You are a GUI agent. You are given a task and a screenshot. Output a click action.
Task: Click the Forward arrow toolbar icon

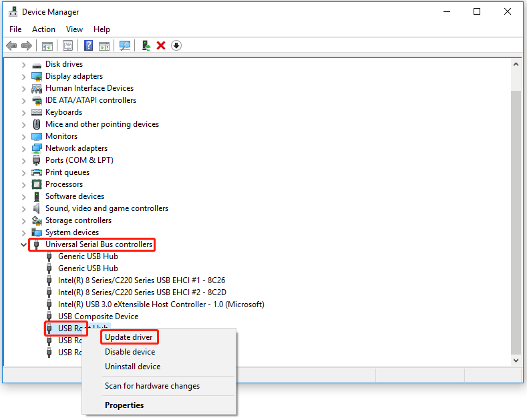[x=27, y=45]
